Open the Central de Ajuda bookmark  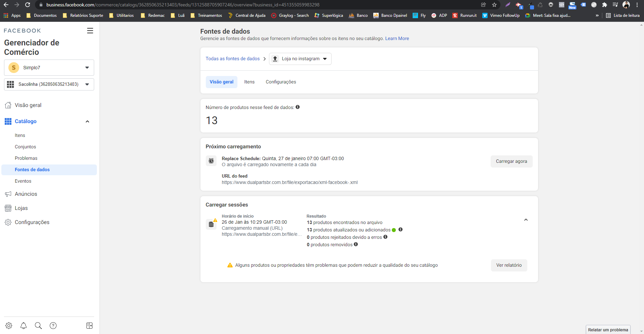click(247, 15)
